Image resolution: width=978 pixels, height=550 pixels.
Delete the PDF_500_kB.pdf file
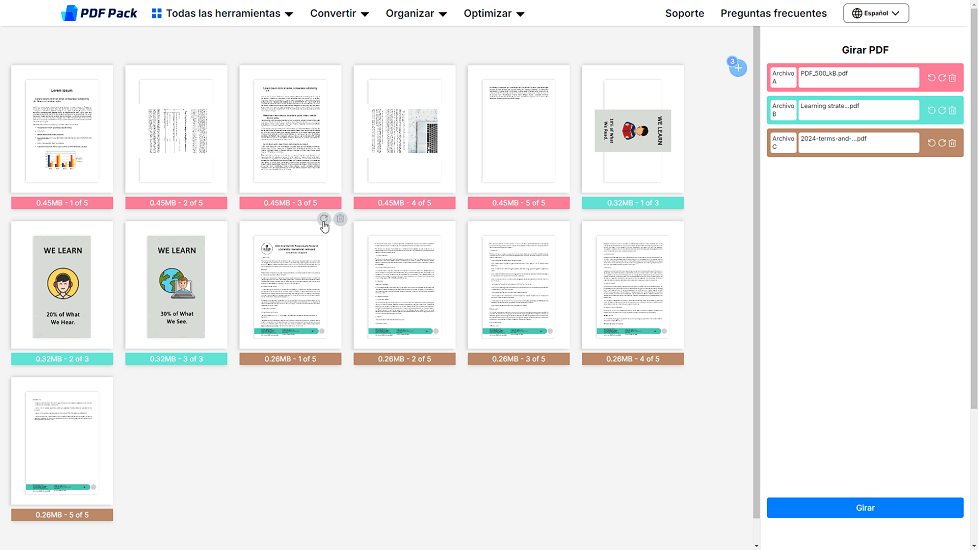point(952,78)
